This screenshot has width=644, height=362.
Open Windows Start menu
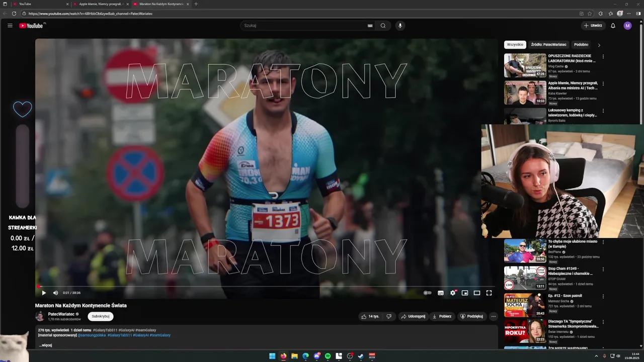[x=272, y=356]
